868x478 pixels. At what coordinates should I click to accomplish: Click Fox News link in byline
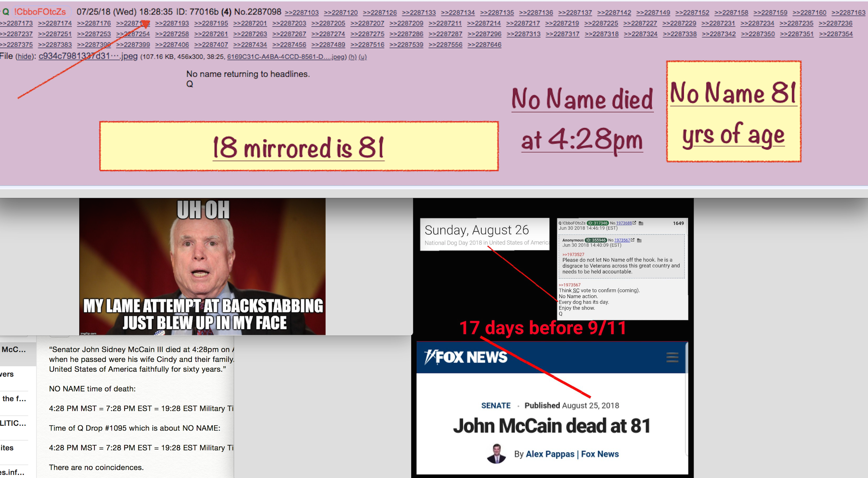tap(600, 454)
